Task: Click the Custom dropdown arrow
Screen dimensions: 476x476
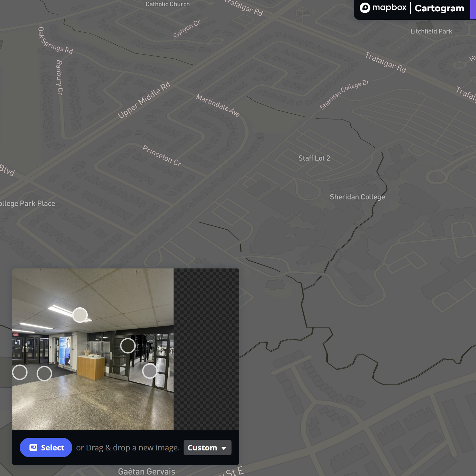Action: (x=224, y=448)
